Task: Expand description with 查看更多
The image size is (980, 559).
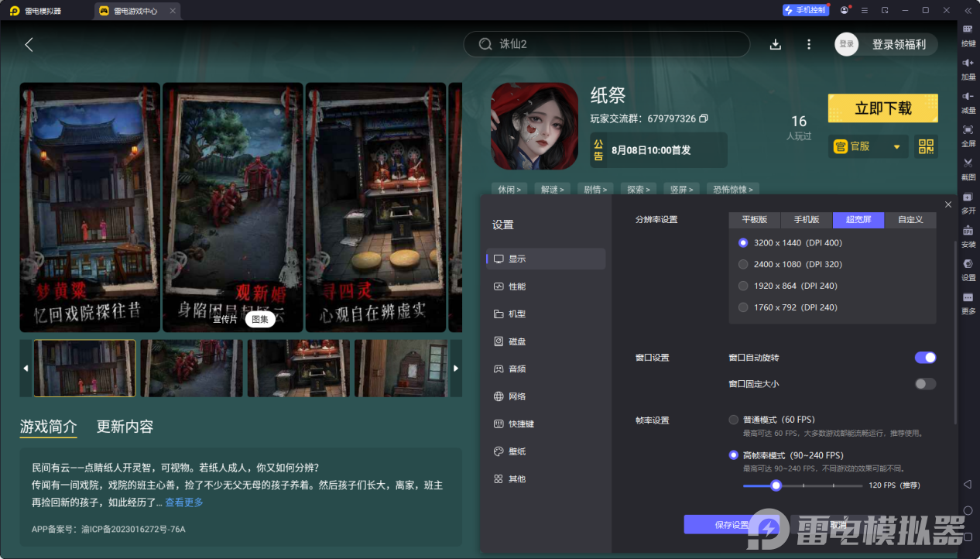Action: coord(184,502)
